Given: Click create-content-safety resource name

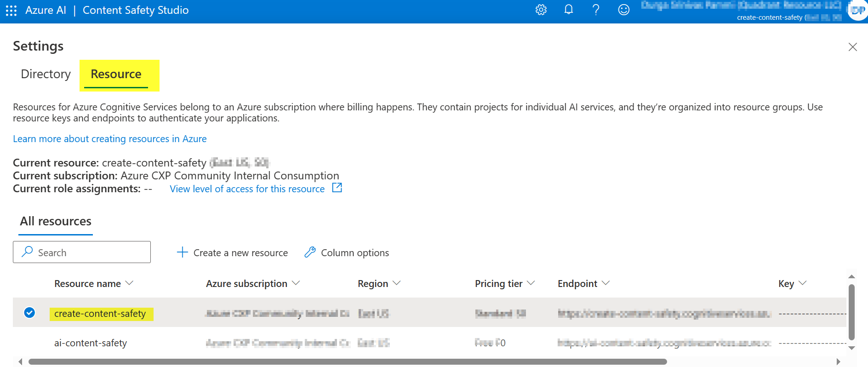Looking at the screenshot, I should coord(100,314).
